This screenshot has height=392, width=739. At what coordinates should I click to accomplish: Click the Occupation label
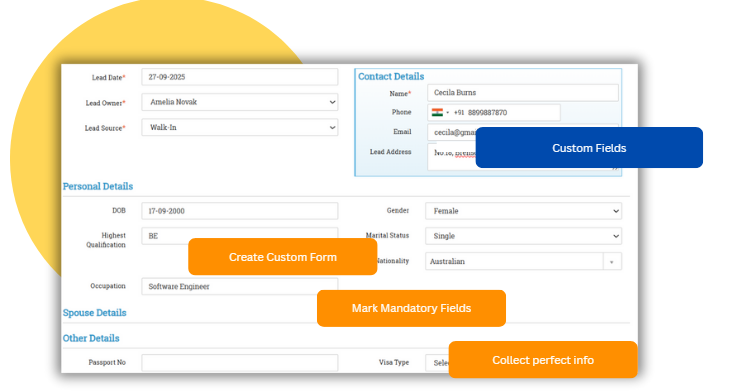[x=108, y=286]
